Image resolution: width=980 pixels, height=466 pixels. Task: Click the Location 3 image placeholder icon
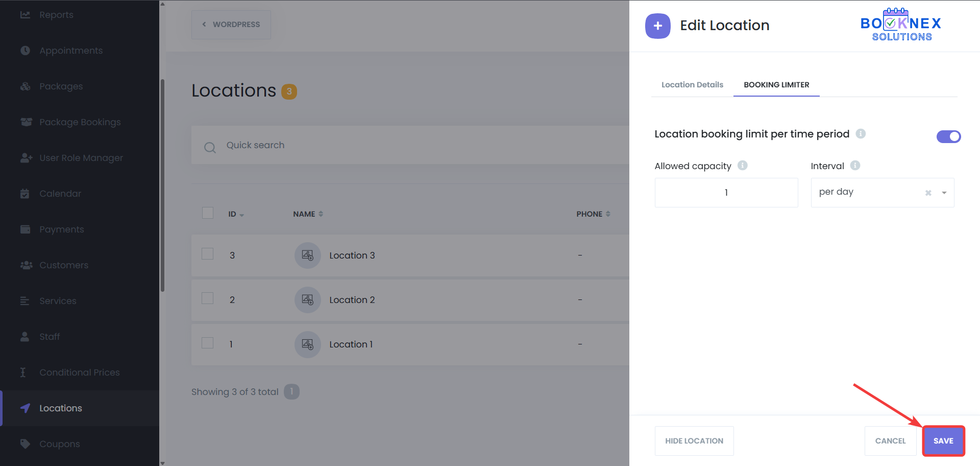click(x=307, y=255)
